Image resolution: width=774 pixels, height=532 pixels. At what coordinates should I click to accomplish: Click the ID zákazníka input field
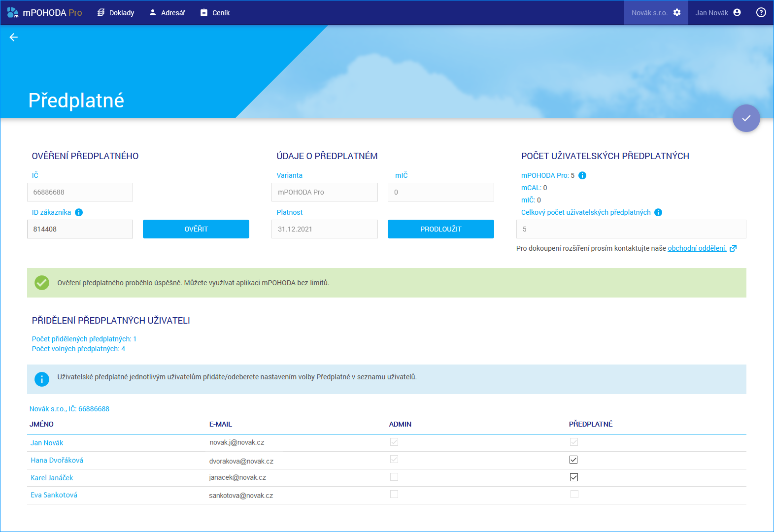coord(80,229)
